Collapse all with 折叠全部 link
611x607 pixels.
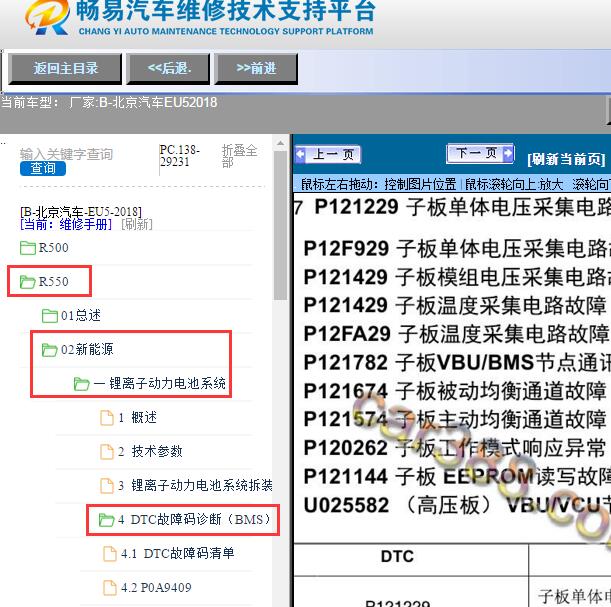pyautogui.click(x=239, y=155)
